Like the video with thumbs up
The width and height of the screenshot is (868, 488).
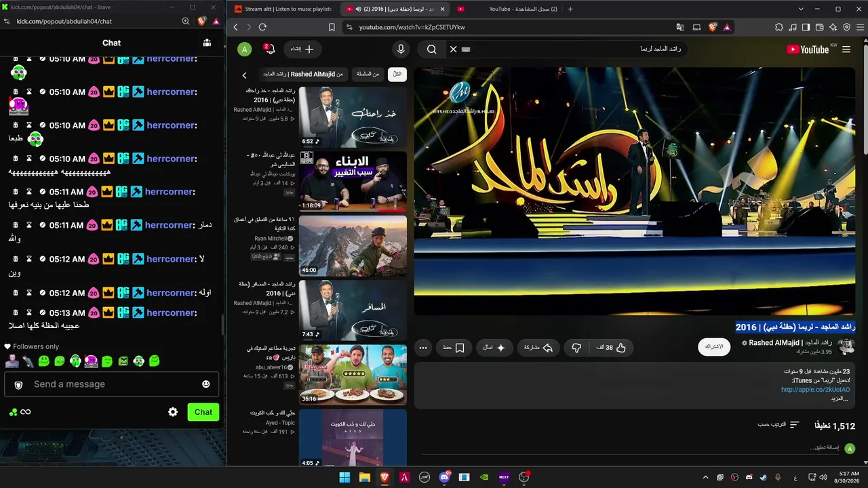(612, 348)
